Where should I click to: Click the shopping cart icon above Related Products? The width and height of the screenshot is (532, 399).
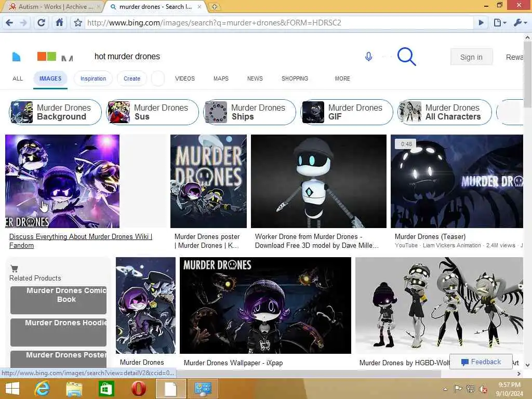pyautogui.click(x=14, y=269)
